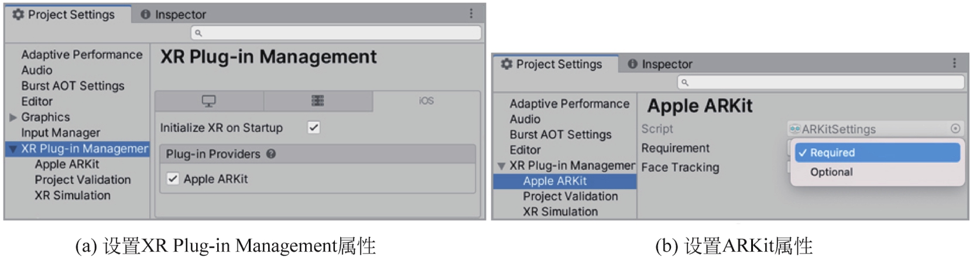Screen dimensions: 980x263
Task: Open the iOS platform tab
Action: [x=426, y=101]
